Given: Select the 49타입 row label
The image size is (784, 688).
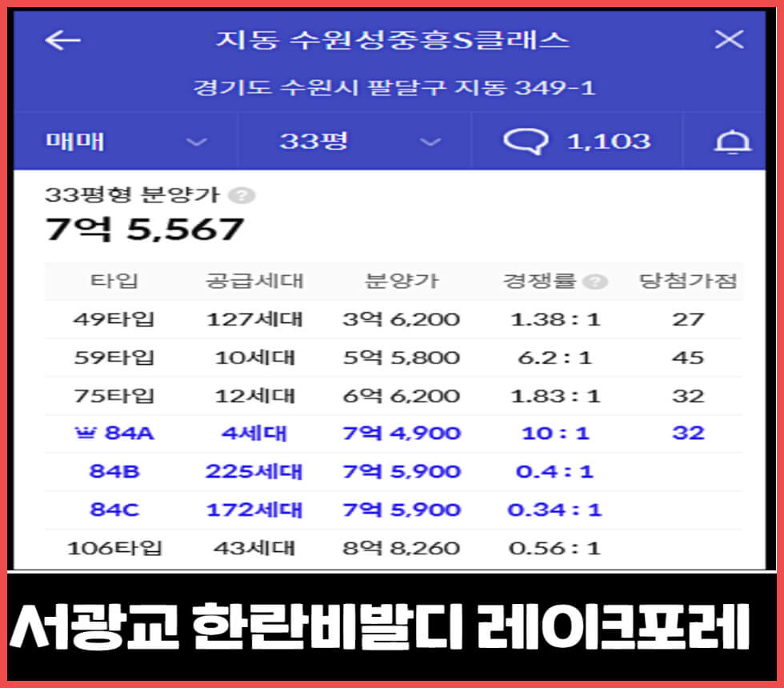Looking at the screenshot, I should pyautogui.click(x=114, y=319).
